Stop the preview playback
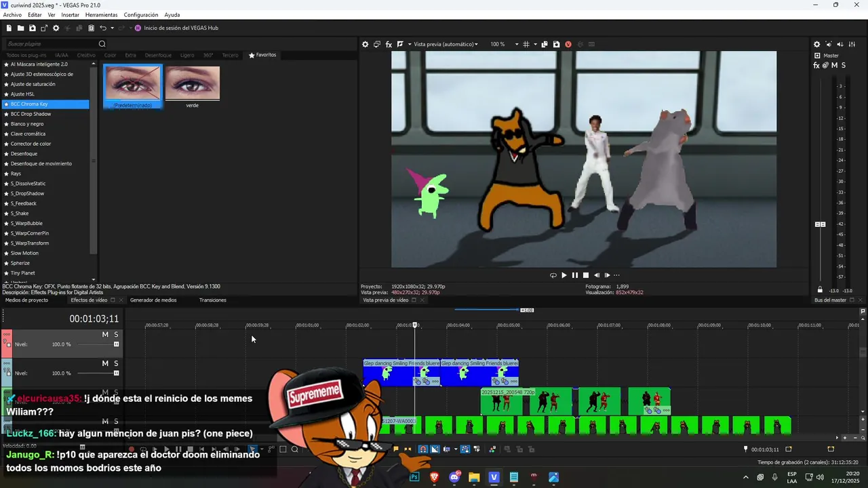Image resolution: width=868 pixels, height=488 pixels. point(585,275)
